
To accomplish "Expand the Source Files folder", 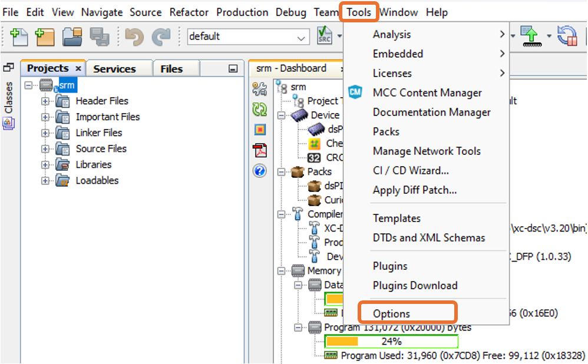I will coord(45,149).
